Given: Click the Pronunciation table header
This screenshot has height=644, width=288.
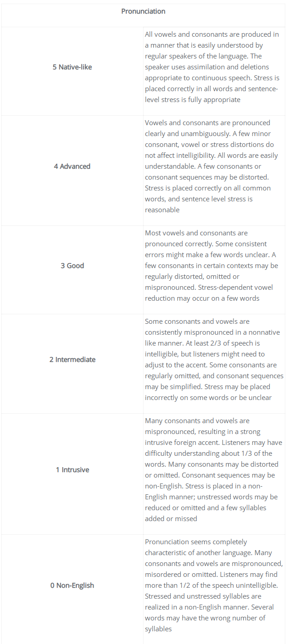Looking at the screenshot, I should click(143, 11).
